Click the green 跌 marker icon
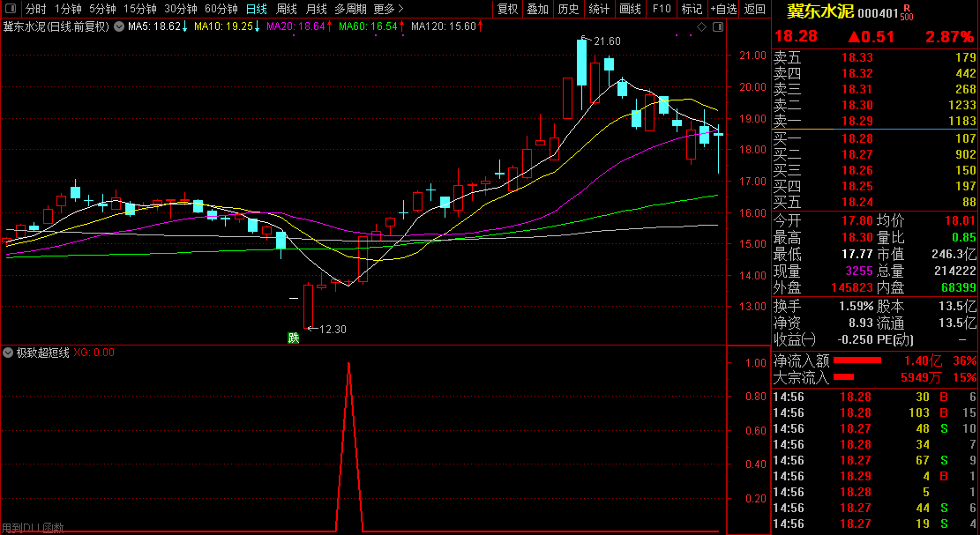 293,338
